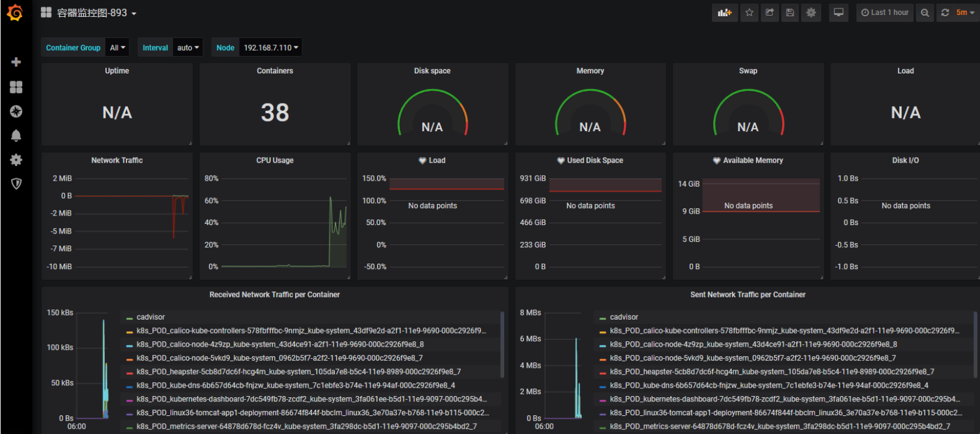Click the Uptime panel title
980x434 pixels.
[x=117, y=71]
